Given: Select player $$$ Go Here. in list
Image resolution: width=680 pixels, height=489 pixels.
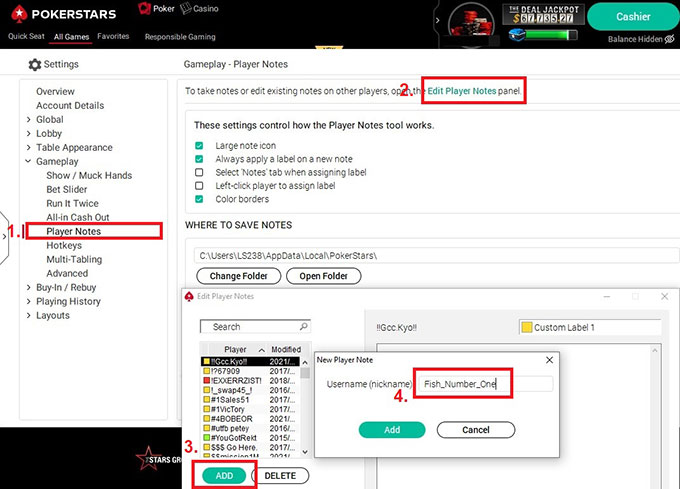Looking at the screenshot, I should (250, 447).
